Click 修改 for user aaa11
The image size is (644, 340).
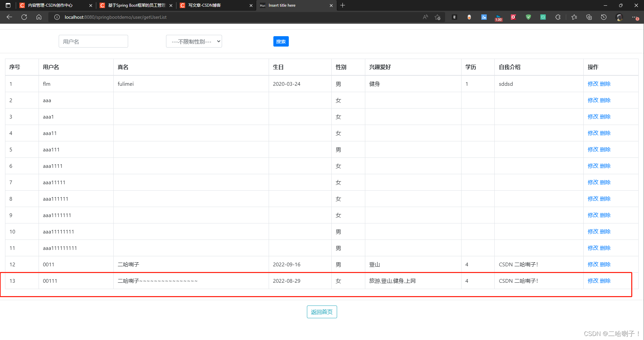593,133
